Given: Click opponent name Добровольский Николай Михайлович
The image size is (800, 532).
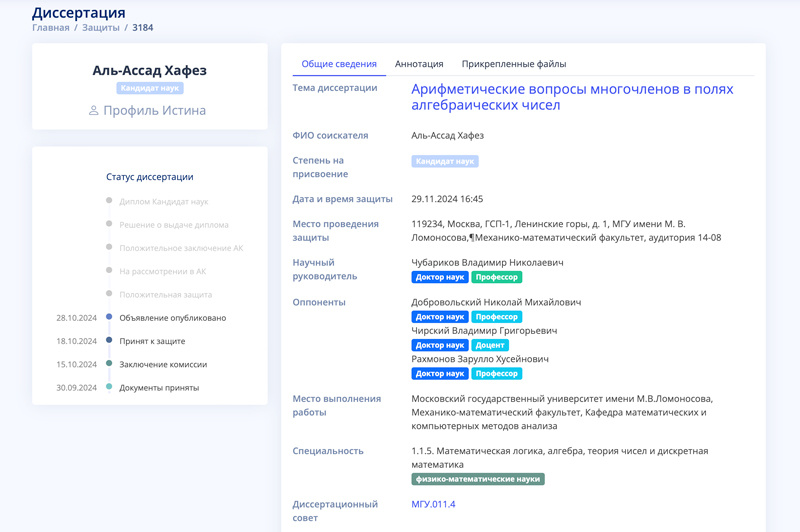Looking at the screenshot, I should [496, 302].
